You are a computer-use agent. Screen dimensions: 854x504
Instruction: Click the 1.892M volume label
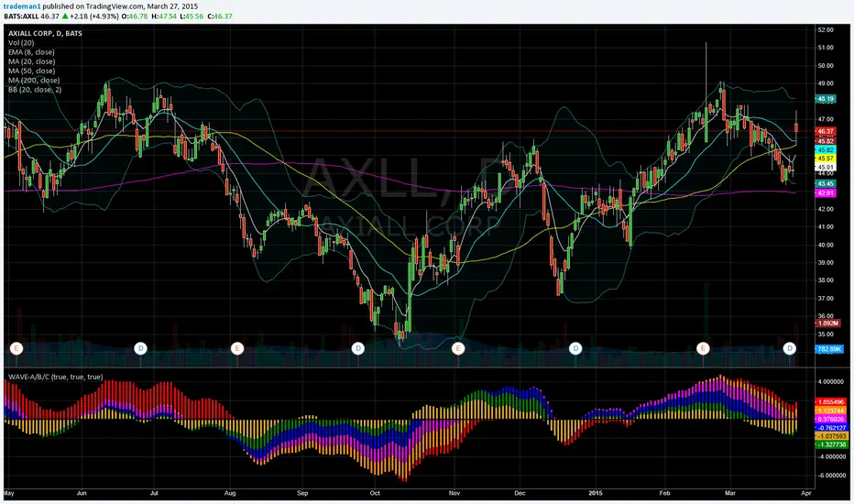click(827, 323)
